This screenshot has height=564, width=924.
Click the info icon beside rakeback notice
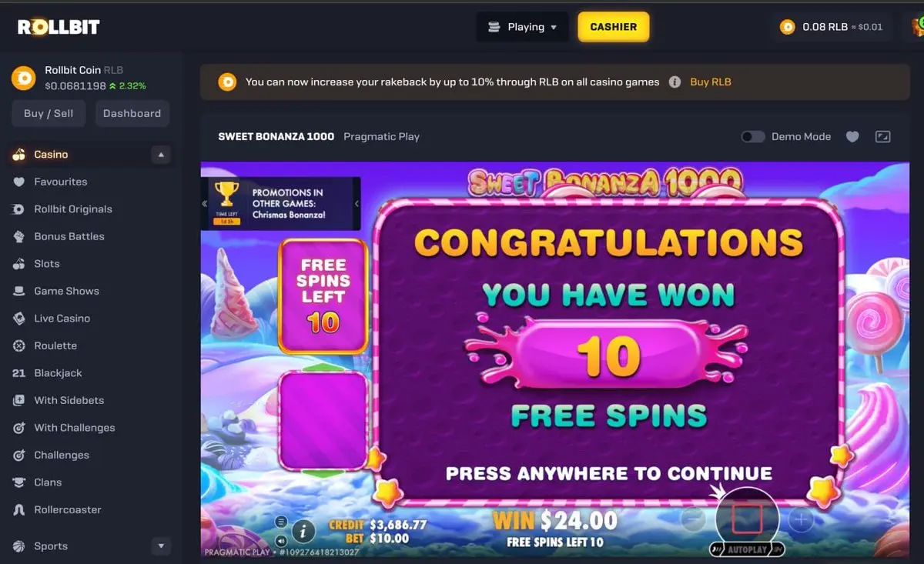click(675, 82)
